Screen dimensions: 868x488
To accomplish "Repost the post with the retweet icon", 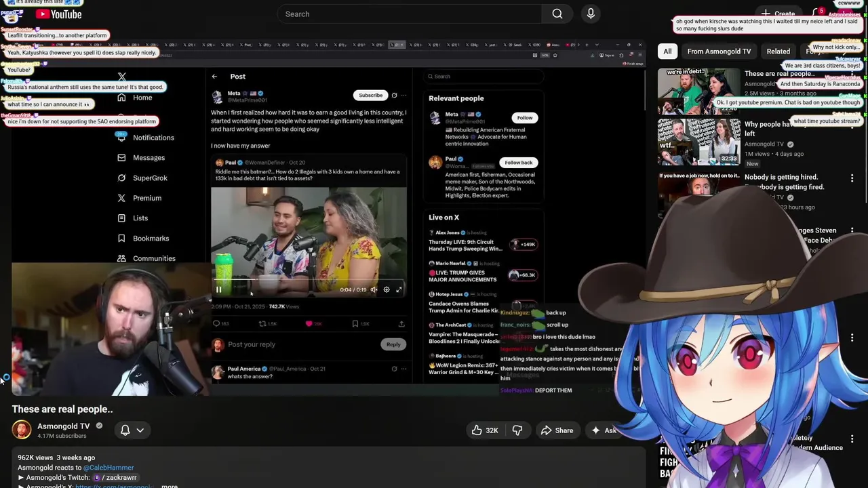I will 262,324.
